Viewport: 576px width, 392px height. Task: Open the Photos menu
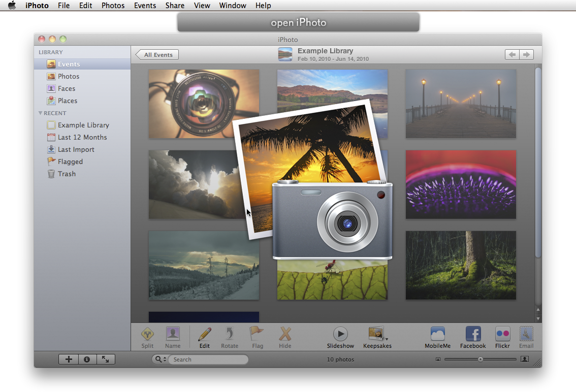[113, 6]
